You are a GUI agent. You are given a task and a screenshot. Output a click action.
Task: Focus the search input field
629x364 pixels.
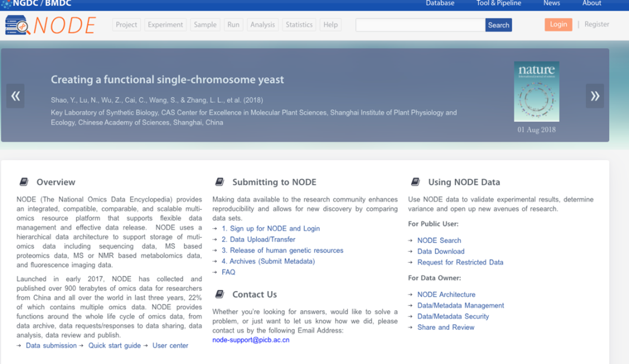420,25
